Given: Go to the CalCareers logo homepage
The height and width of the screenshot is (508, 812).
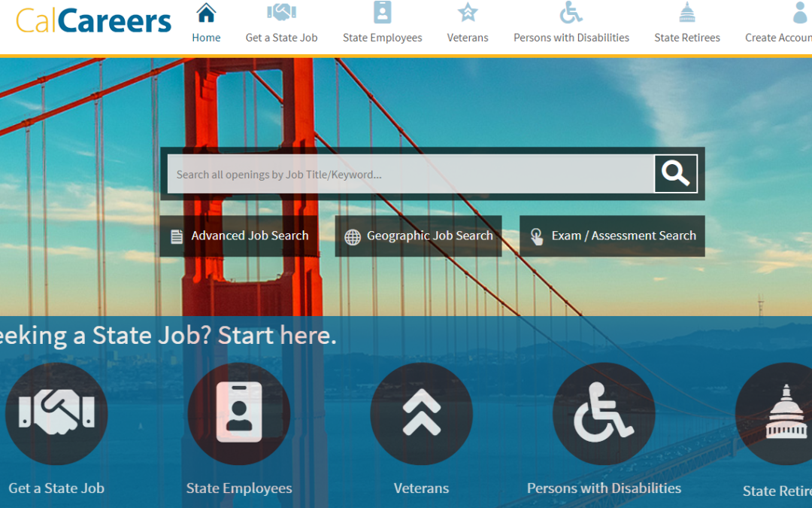Looking at the screenshot, I should coord(93,21).
